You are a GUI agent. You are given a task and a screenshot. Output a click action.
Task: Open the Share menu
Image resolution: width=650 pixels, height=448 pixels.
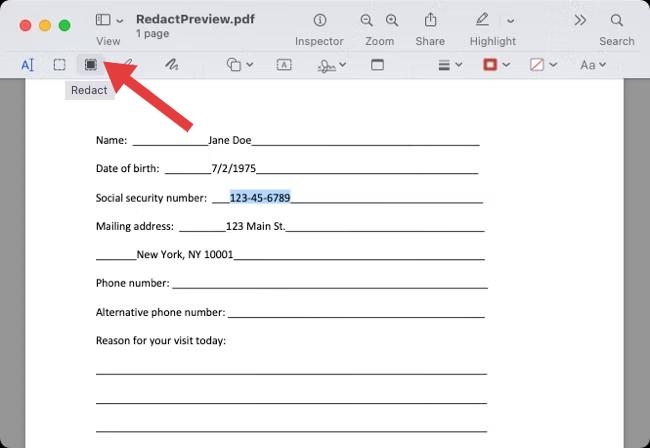[430, 19]
